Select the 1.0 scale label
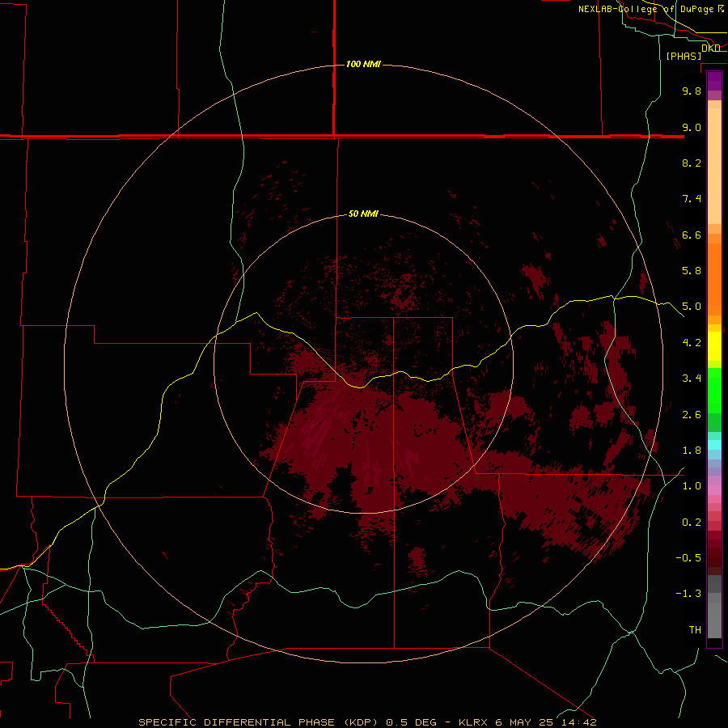Screen dimensions: 728x728 [692, 485]
